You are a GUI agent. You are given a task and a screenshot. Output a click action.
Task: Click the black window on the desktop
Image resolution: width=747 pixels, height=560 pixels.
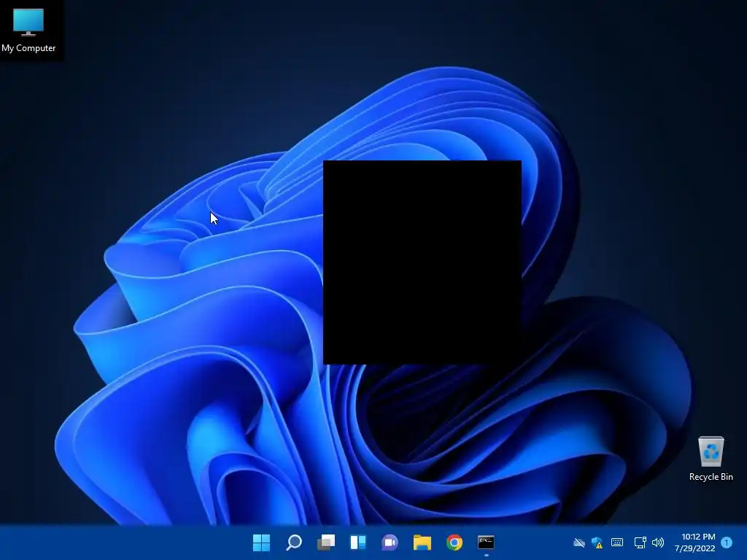pos(422,262)
